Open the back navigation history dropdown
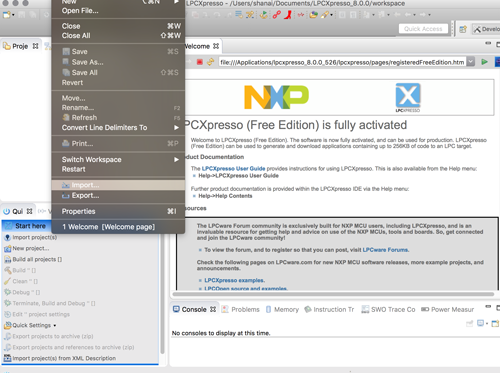Image resolution: width=500 pixels, height=373 pixels. point(414,15)
